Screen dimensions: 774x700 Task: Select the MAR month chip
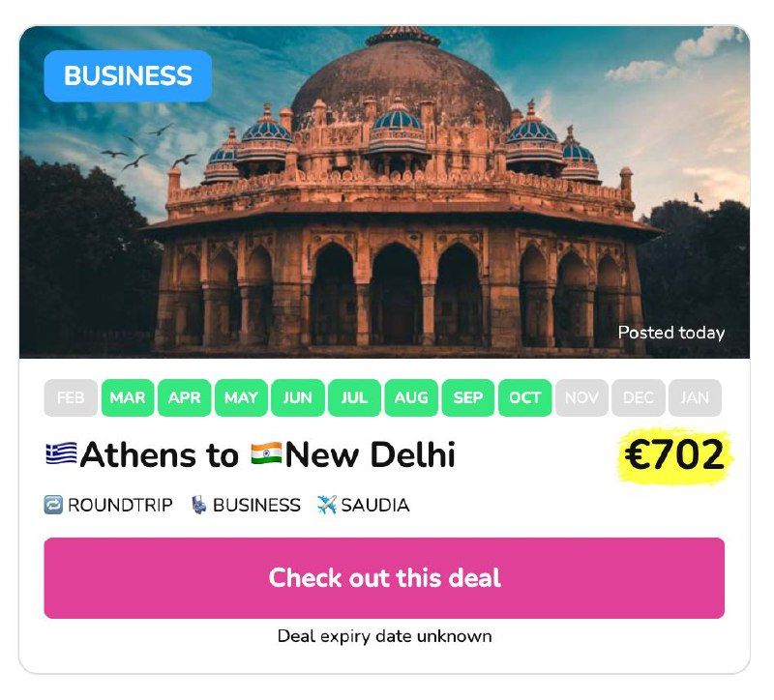tap(128, 397)
